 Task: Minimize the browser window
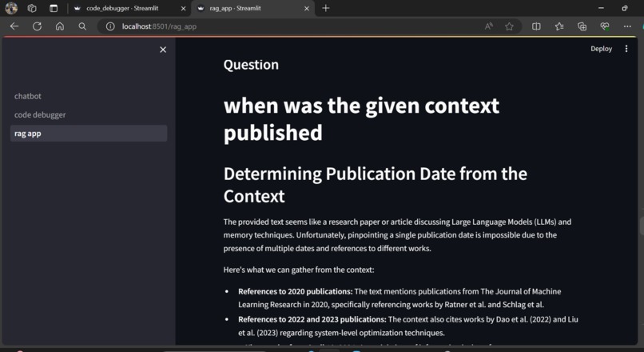(601, 8)
